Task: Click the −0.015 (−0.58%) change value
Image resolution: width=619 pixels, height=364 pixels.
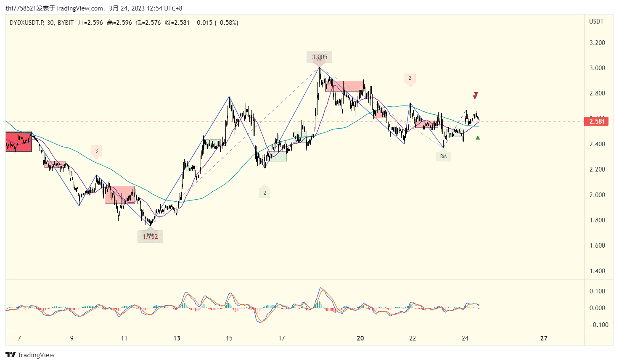Action: click(216, 23)
